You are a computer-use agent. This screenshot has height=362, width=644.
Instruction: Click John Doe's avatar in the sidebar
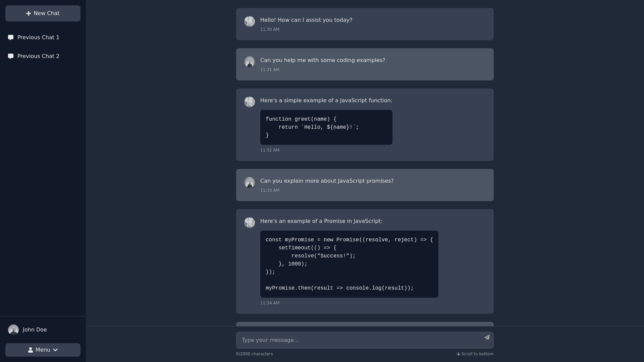click(x=13, y=330)
